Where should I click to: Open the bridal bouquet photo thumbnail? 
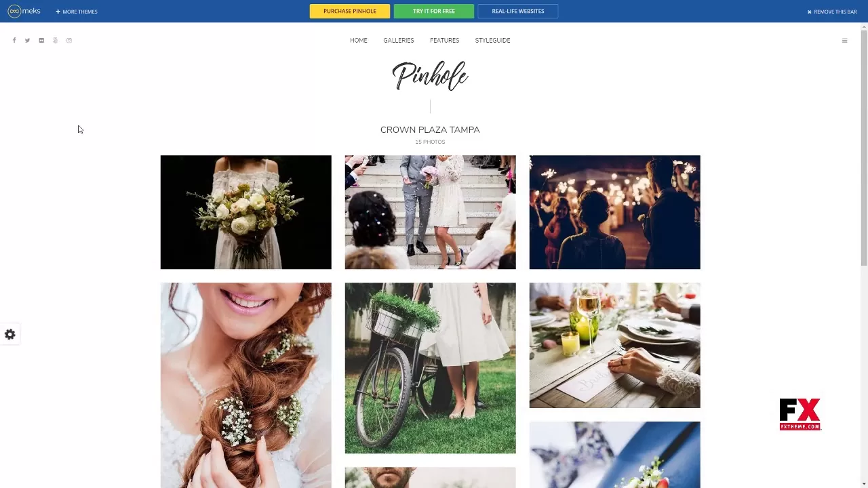point(246,212)
